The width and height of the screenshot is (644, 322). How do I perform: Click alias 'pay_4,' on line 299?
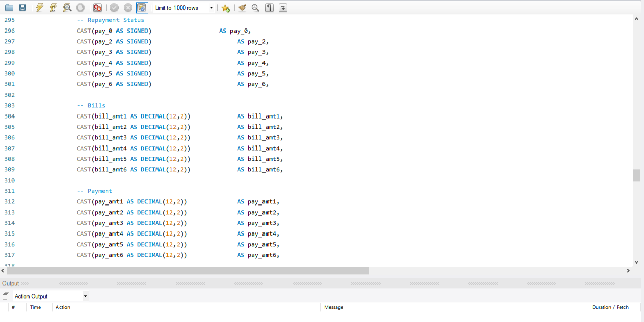click(258, 63)
